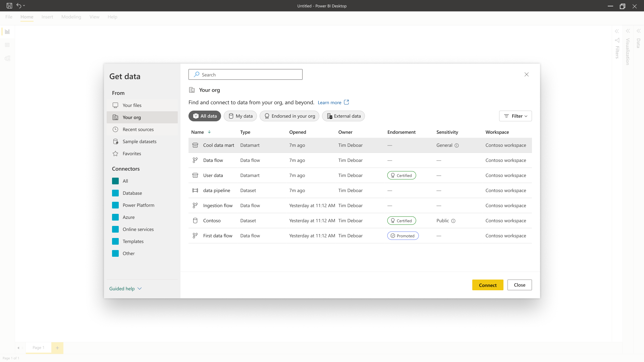Viewport: 644px width, 362px height.
Task: Click the info icon next to General sensitivity
Action: click(457, 145)
